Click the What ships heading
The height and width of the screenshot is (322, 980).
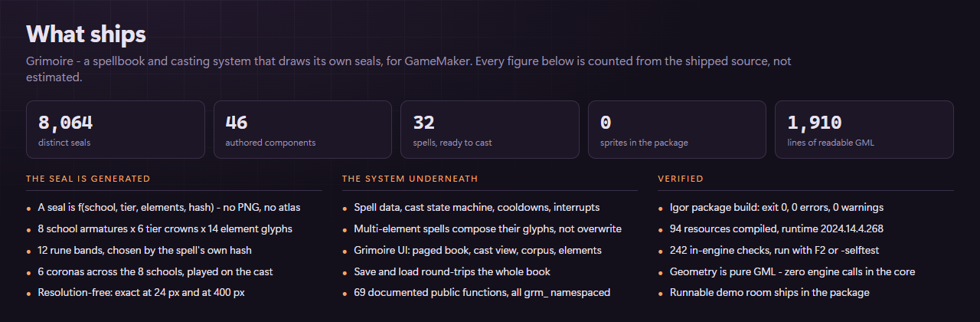(86, 34)
